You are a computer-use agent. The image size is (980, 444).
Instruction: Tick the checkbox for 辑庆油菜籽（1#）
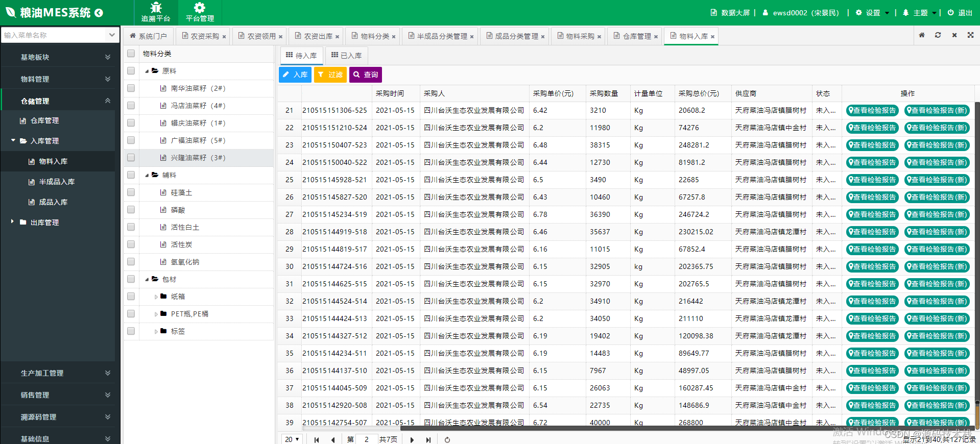point(131,123)
